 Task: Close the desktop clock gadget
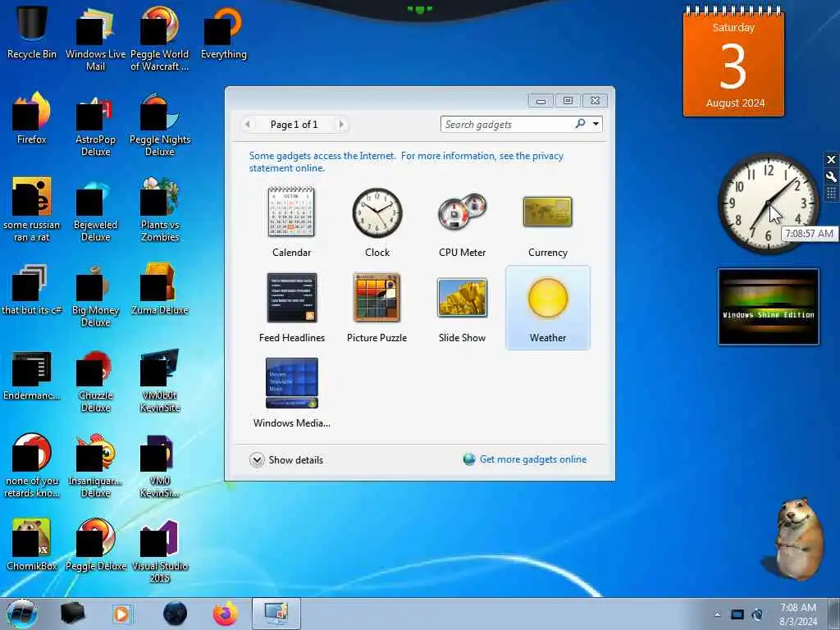(831, 160)
